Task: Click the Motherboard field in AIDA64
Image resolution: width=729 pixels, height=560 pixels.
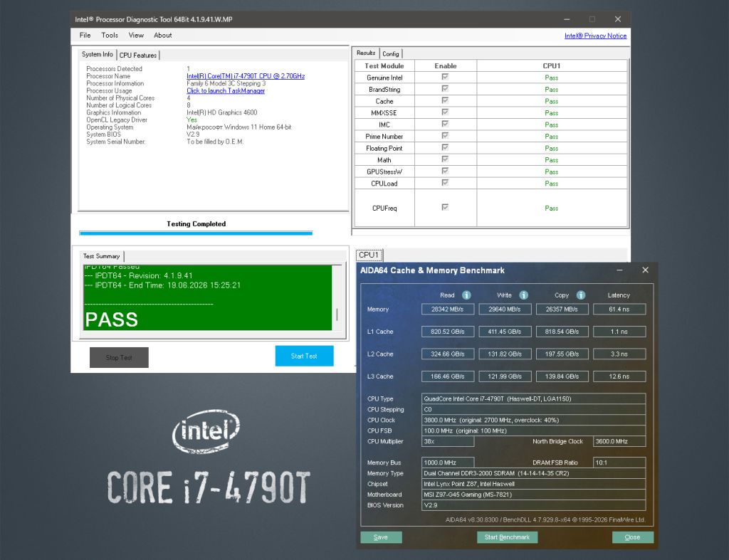Action: tap(533, 495)
